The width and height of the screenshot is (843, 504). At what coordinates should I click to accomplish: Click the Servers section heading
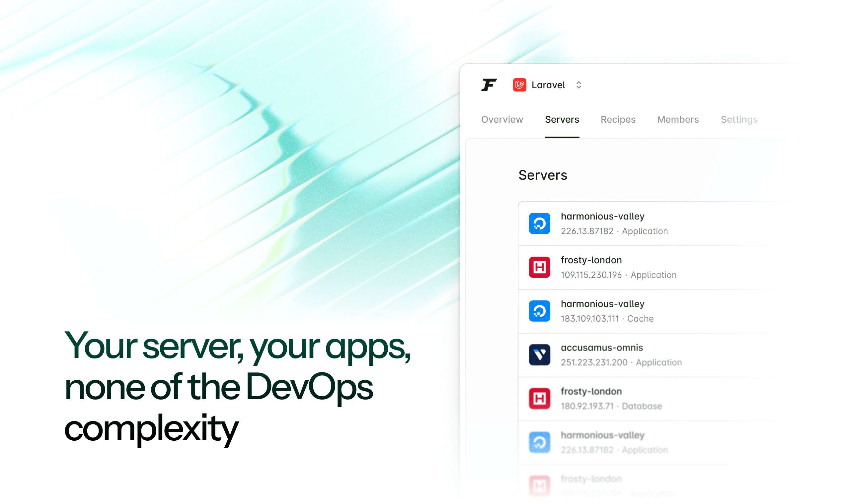(543, 175)
